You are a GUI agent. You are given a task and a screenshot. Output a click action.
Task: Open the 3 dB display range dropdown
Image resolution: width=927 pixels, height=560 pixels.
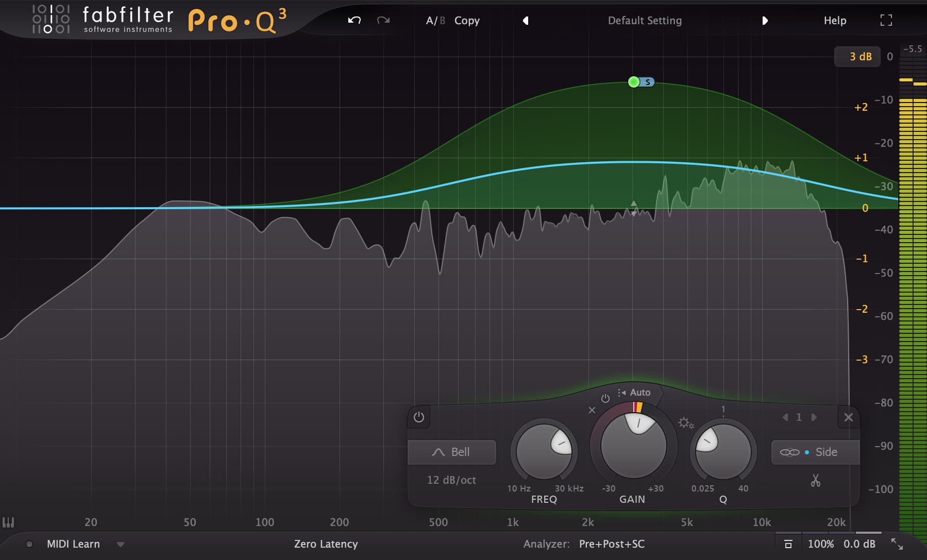tap(857, 57)
